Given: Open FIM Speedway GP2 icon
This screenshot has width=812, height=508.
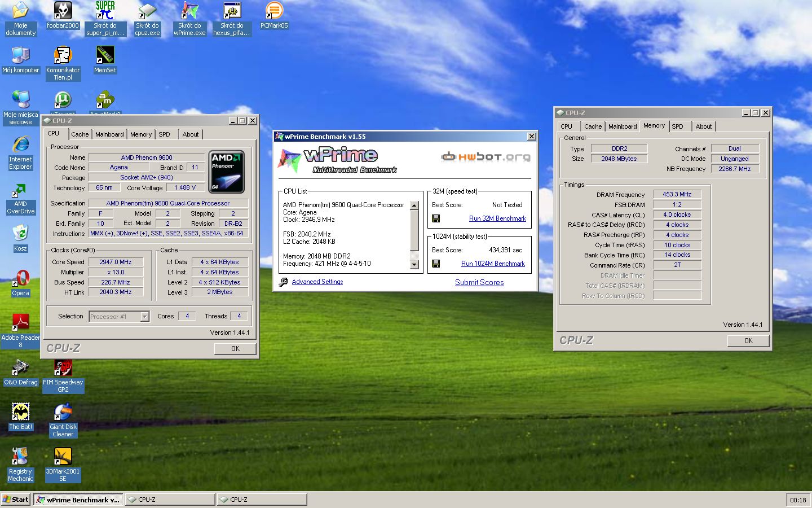Looking at the screenshot, I should (x=63, y=375).
